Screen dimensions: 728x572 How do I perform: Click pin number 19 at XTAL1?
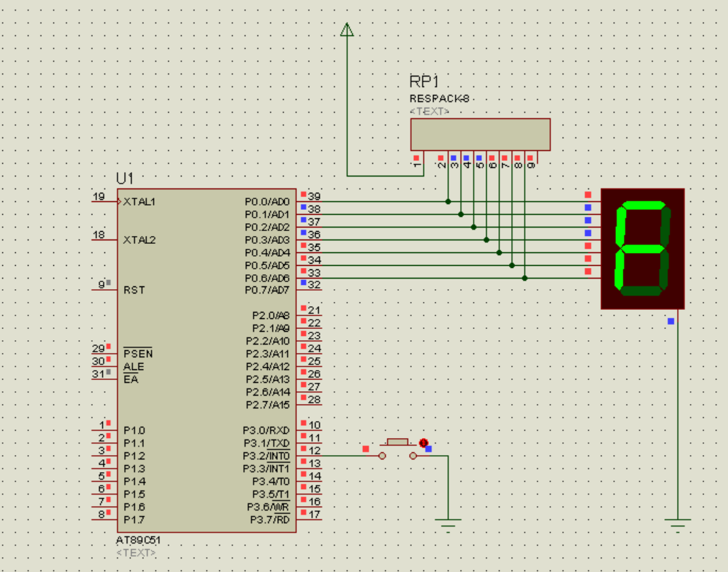tap(99, 196)
